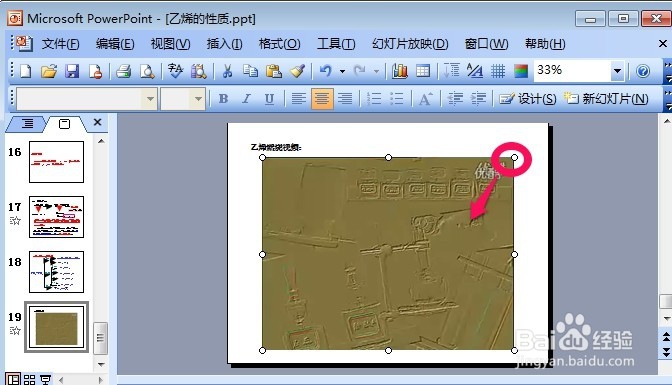Click thumbnail pane scroll up arrow
Image resolution: width=672 pixels, height=385 pixels.
(101, 141)
